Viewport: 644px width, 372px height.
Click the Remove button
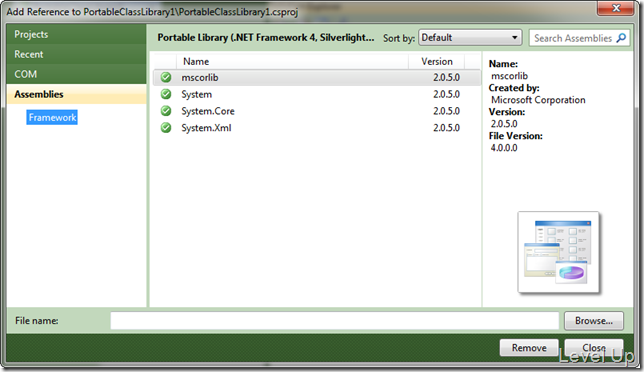click(x=529, y=348)
